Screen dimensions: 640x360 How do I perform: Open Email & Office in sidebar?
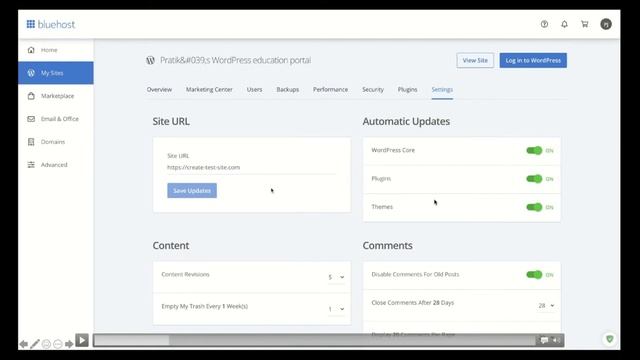point(56,119)
